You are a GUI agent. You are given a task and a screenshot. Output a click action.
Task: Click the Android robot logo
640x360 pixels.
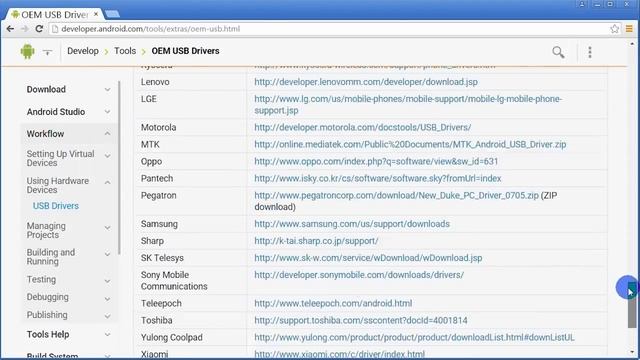[27, 51]
